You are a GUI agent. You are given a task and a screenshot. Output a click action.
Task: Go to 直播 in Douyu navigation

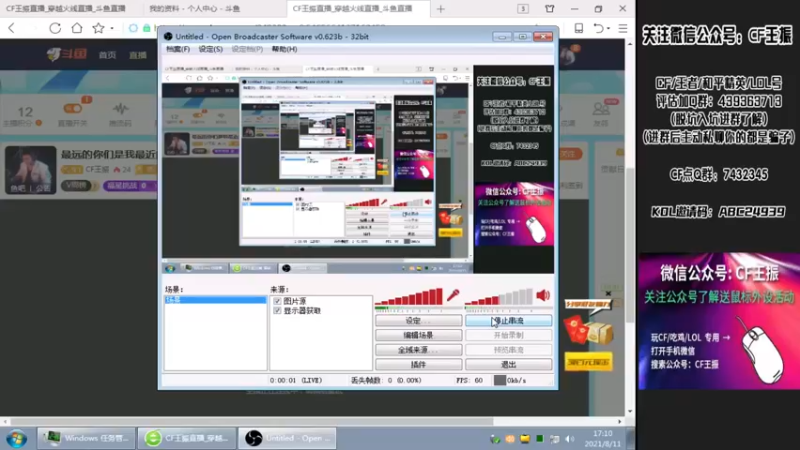click(138, 55)
